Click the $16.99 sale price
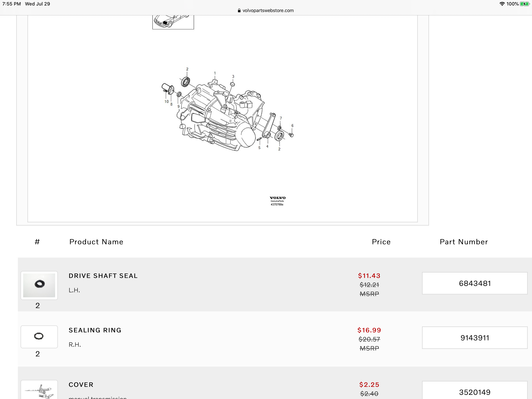532x399 pixels. [x=369, y=330]
